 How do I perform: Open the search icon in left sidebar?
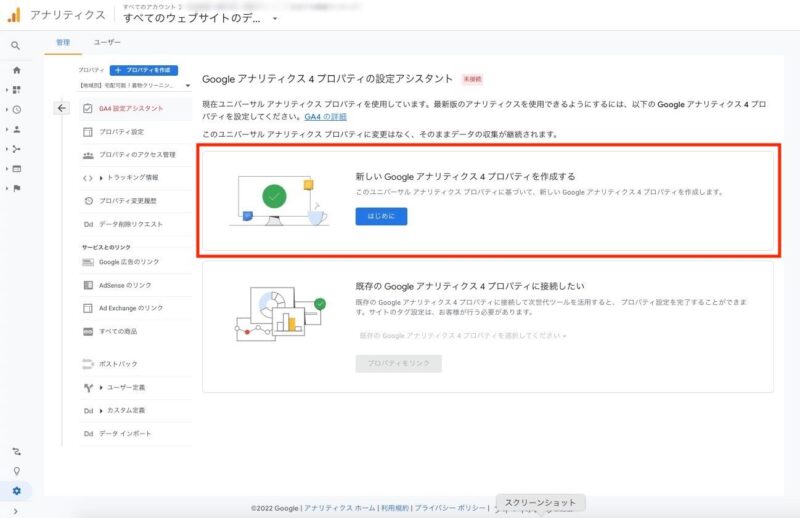tap(16, 45)
